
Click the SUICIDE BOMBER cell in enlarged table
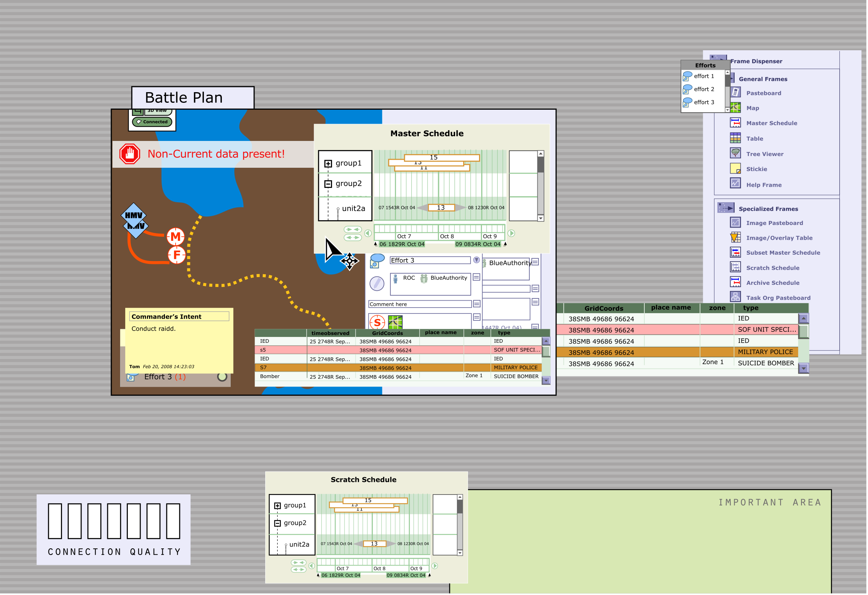767,363
